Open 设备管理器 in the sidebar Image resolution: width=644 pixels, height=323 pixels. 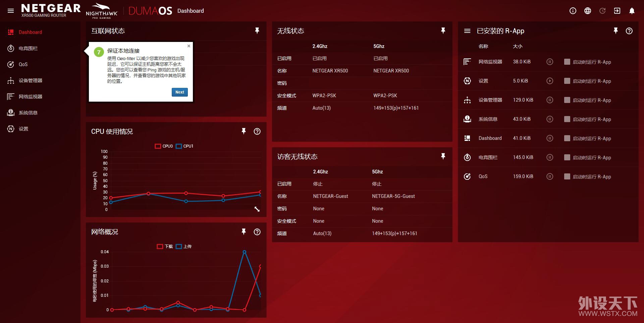coord(40,80)
